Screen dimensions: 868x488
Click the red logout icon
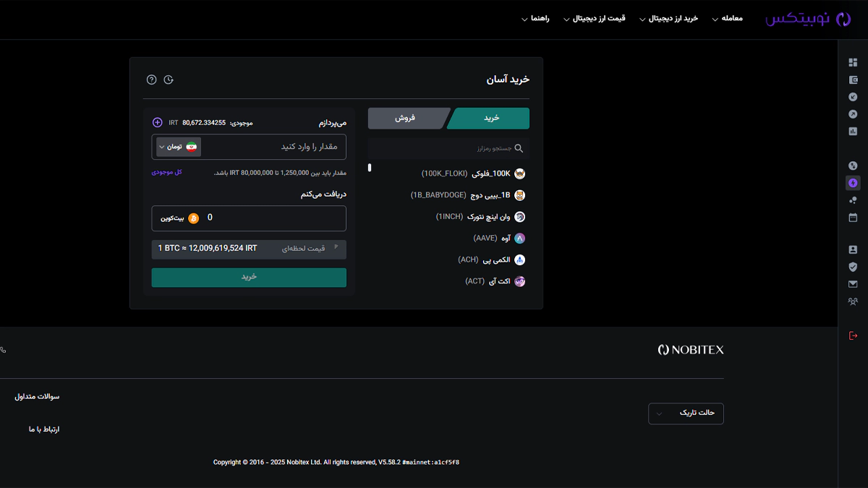[853, 335]
